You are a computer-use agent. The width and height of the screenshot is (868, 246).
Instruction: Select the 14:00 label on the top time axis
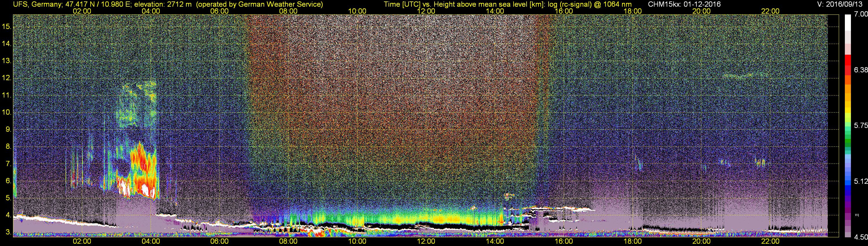tap(495, 11)
